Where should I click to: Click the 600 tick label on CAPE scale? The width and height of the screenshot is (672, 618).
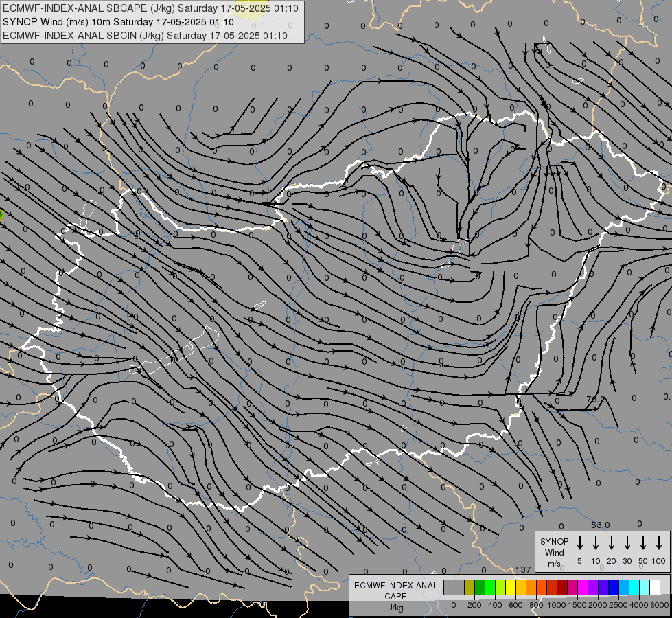[515, 605]
